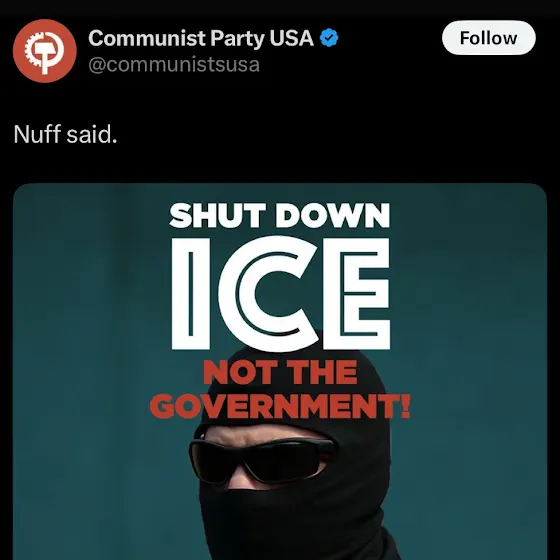
Task: Click the black sunglasses on the masked figure
Action: point(262,460)
